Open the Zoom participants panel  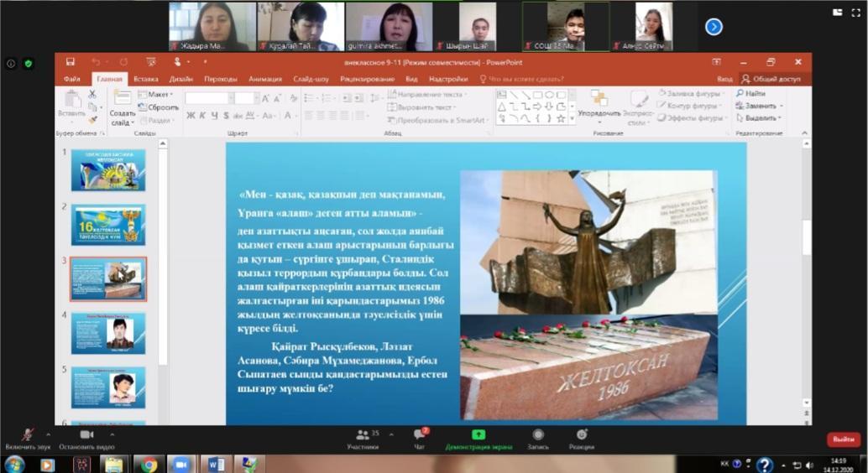(x=363, y=439)
